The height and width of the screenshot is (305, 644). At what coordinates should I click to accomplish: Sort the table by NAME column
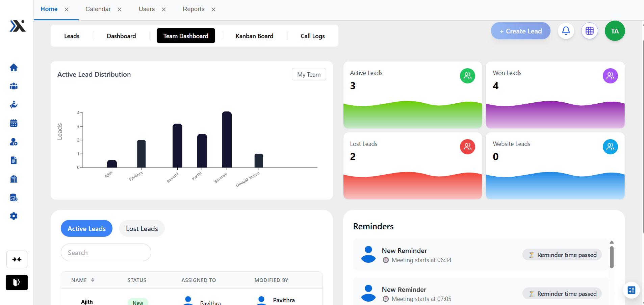click(x=83, y=280)
